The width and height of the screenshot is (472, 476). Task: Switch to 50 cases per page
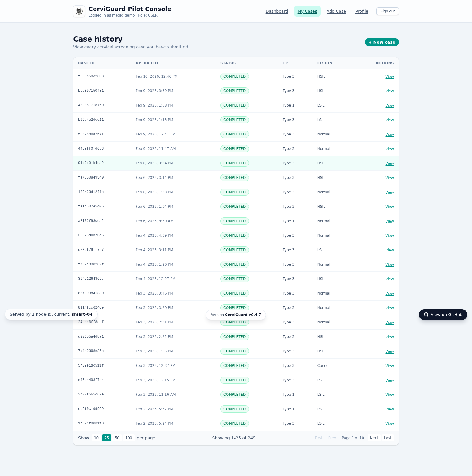(x=117, y=438)
